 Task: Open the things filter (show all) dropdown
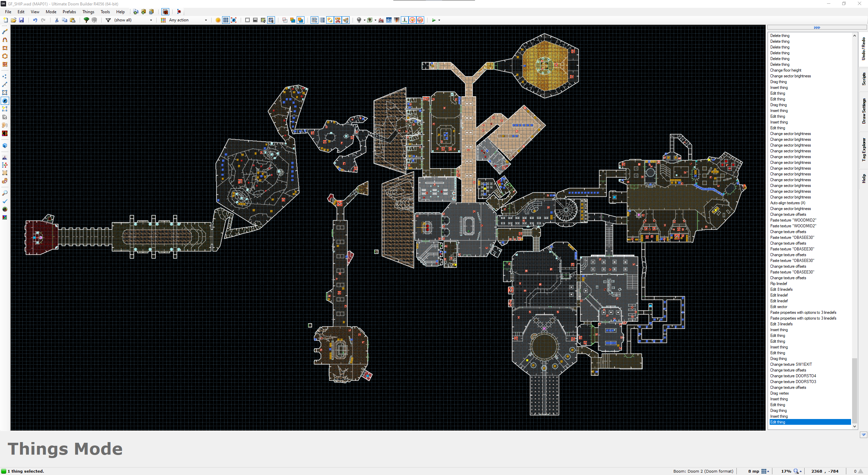(151, 20)
